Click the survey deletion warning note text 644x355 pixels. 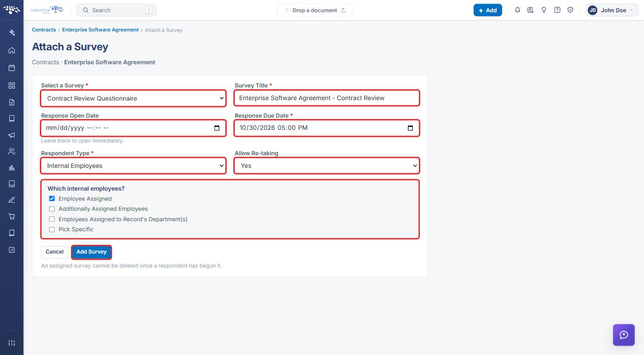[131, 266]
